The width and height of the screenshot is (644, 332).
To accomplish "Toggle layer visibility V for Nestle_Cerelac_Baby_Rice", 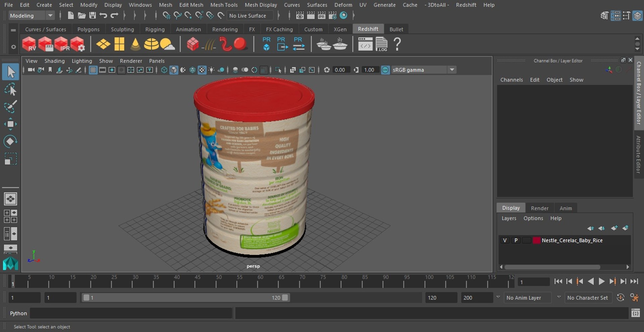I will pyautogui.click(x=505, y=240).
